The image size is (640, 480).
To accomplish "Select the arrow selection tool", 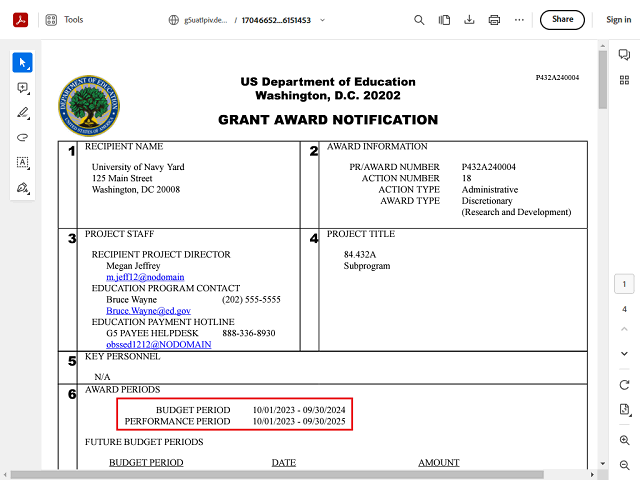I will pos(22,63).
